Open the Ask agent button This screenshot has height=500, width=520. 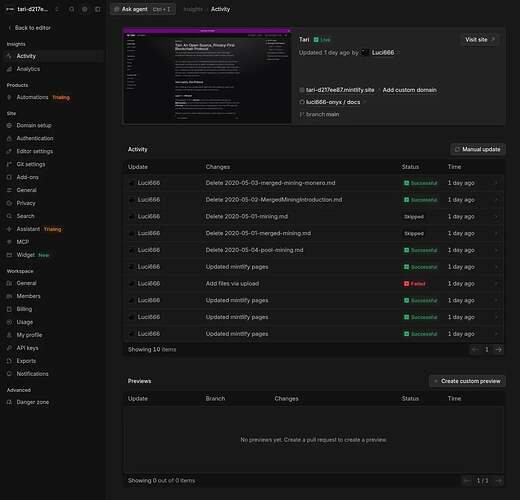(143, 9)
